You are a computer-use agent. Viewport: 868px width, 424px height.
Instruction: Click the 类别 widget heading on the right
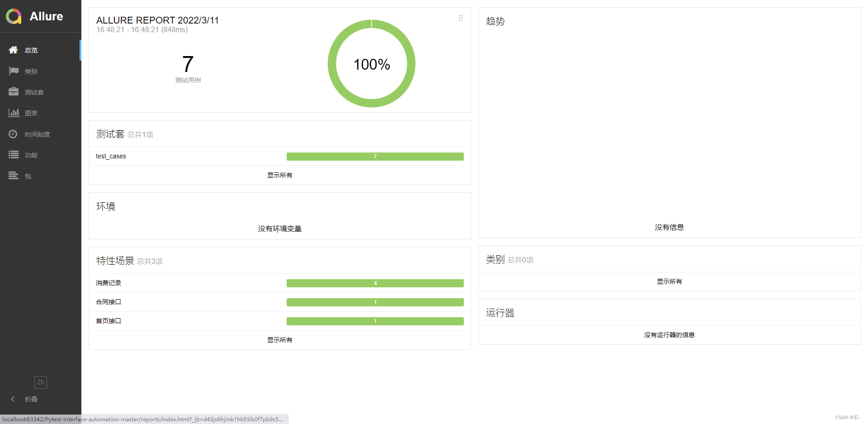(495, 259)
